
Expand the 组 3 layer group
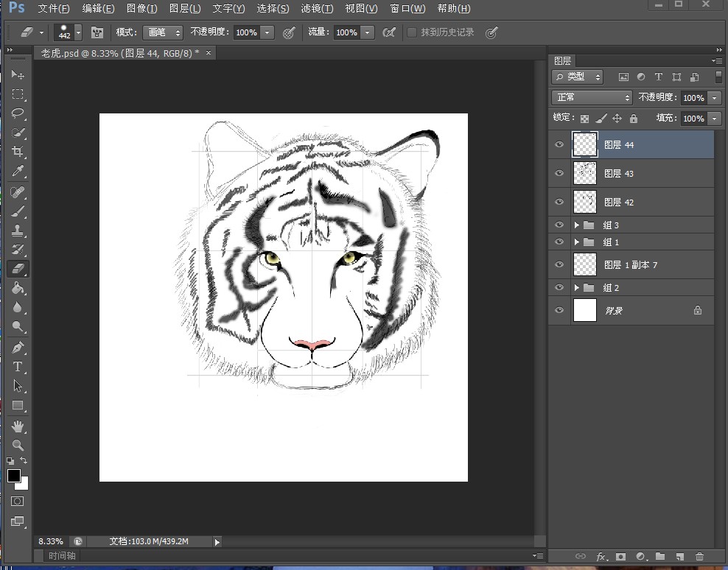(x=577, y=225)
